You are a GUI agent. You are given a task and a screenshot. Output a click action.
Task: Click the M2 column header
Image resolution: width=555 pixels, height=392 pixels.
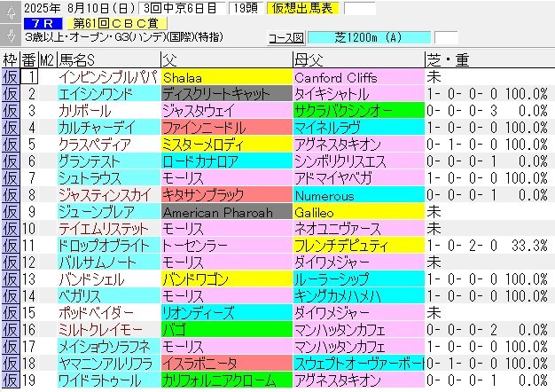point(47,59)
